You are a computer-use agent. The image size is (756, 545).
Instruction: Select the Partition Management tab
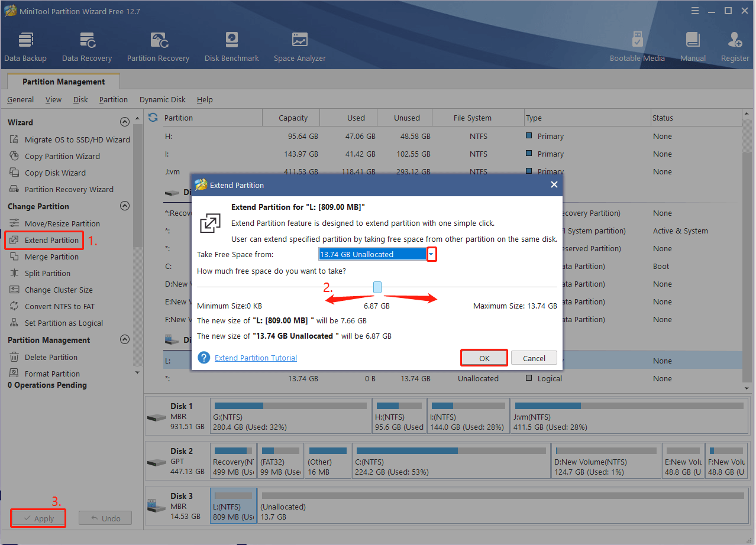[x=63, y=82]
